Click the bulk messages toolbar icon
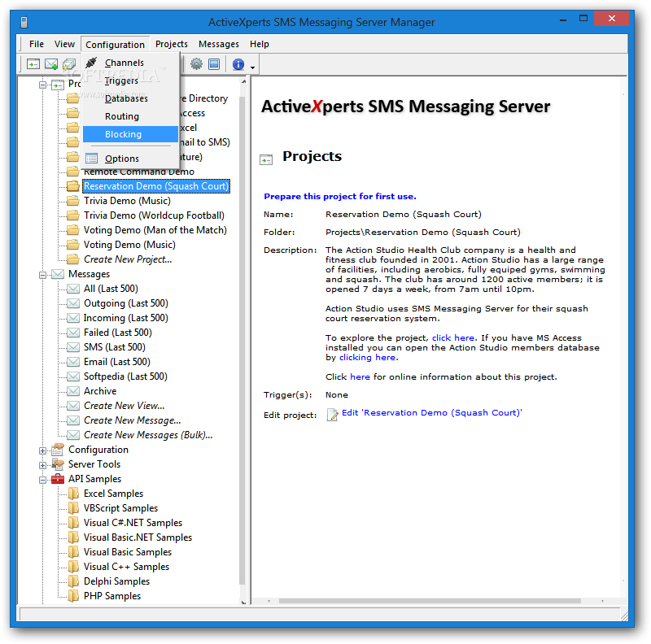Viewport: 651px width, 644px height. (x=69, y=64)
